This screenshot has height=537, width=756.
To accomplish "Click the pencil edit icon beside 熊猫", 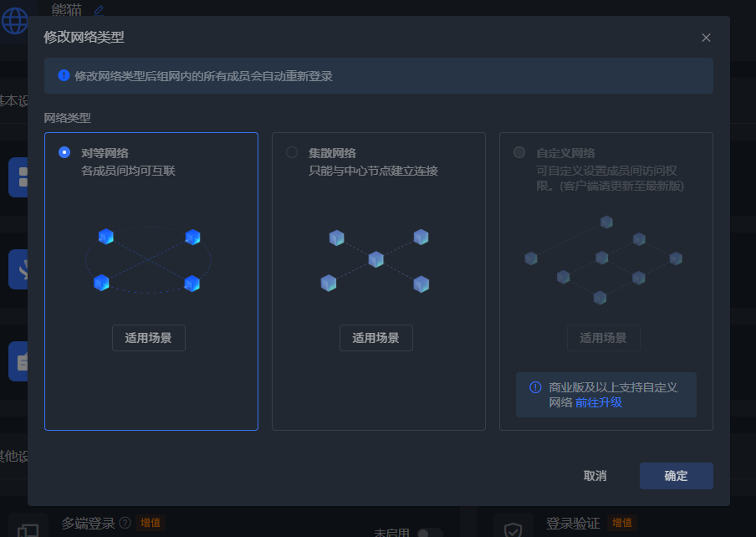I will point(99,10).
